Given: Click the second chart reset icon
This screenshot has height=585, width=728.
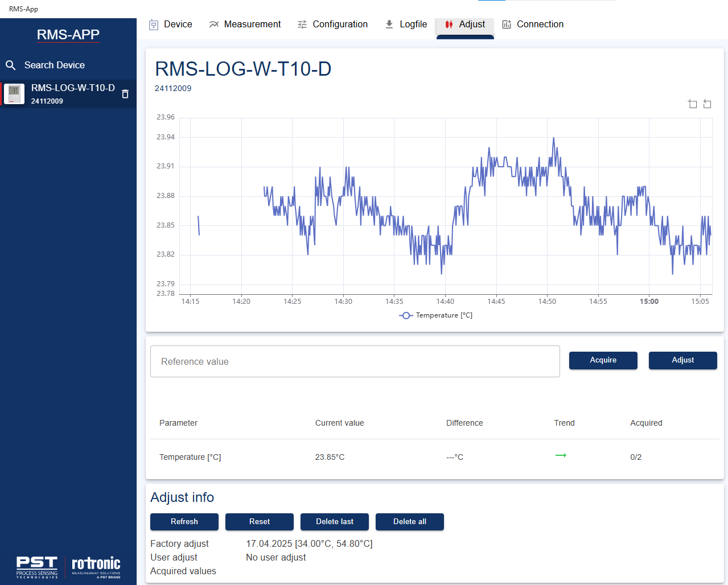Looking at the screenshot, I should coord(707,104).
